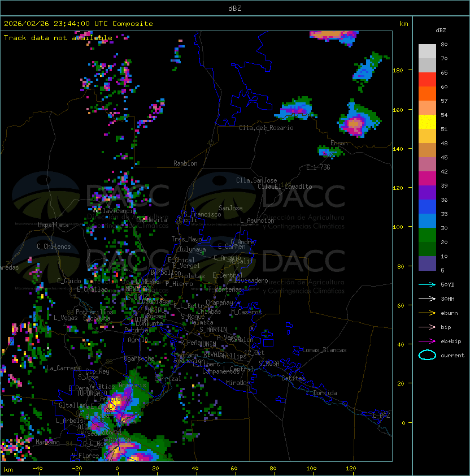
Task: Click the Divisadero place label
Action: pos(251,280)
